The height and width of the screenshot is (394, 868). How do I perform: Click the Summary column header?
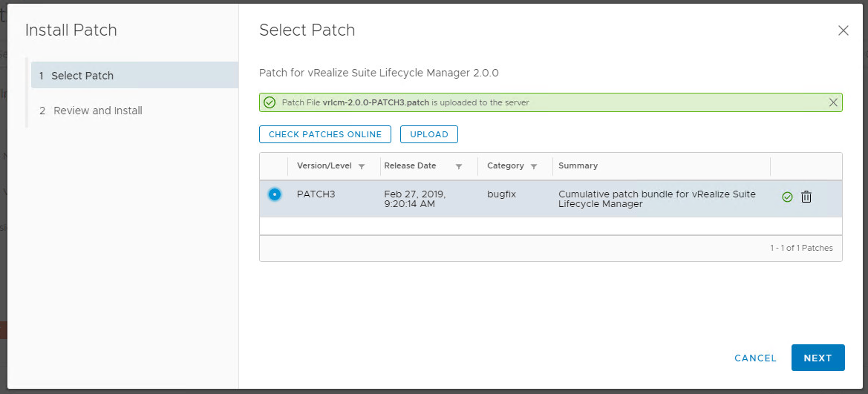[578, 165]
